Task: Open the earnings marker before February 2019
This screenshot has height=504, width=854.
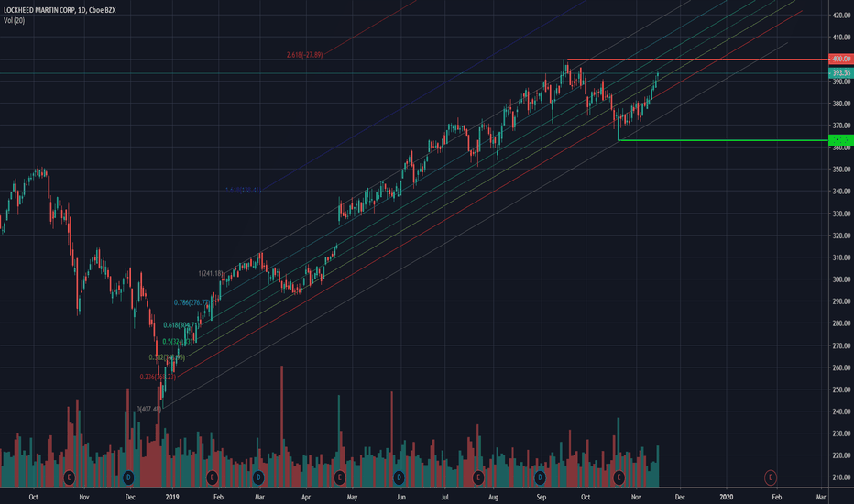Action: 212,477
